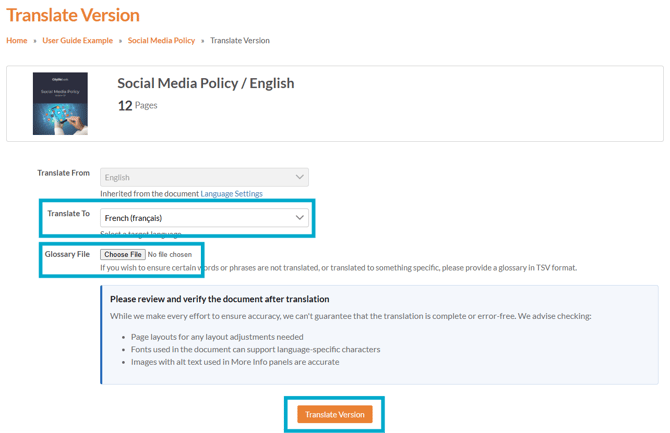The width and height of the screenshot is (670, 433).
Task: Click the chevron on Translate From field
Action: pos(299,177)
